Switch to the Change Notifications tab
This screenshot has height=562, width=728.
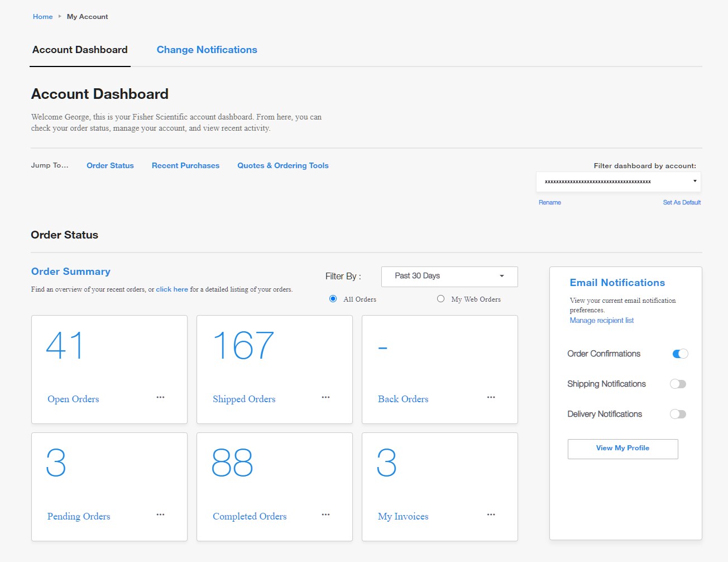click(207, 50)
